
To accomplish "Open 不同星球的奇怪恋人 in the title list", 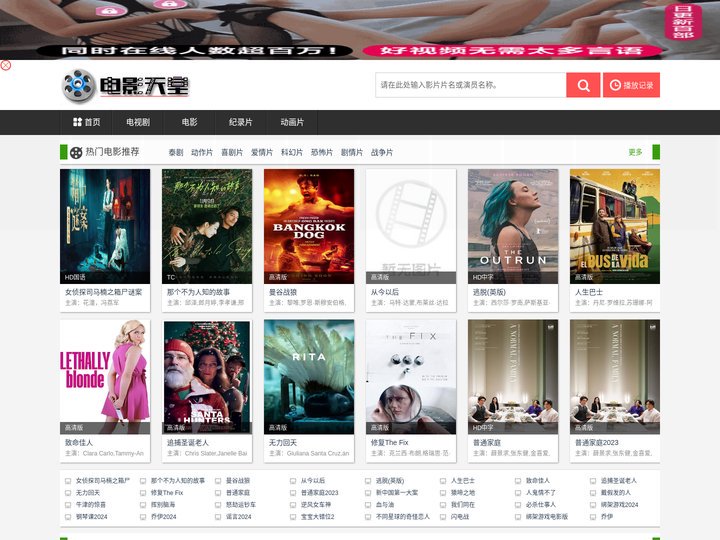I will (403, 517).
